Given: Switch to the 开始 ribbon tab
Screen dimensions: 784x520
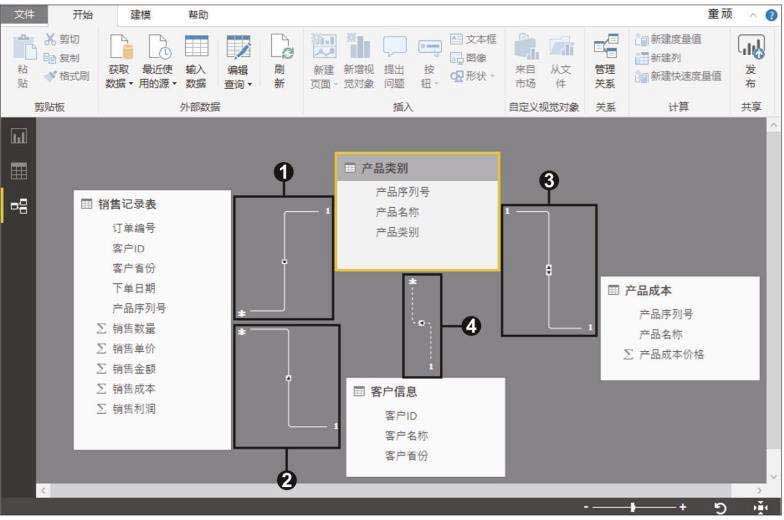Looking at the screenshot, I should coord(82,15).
